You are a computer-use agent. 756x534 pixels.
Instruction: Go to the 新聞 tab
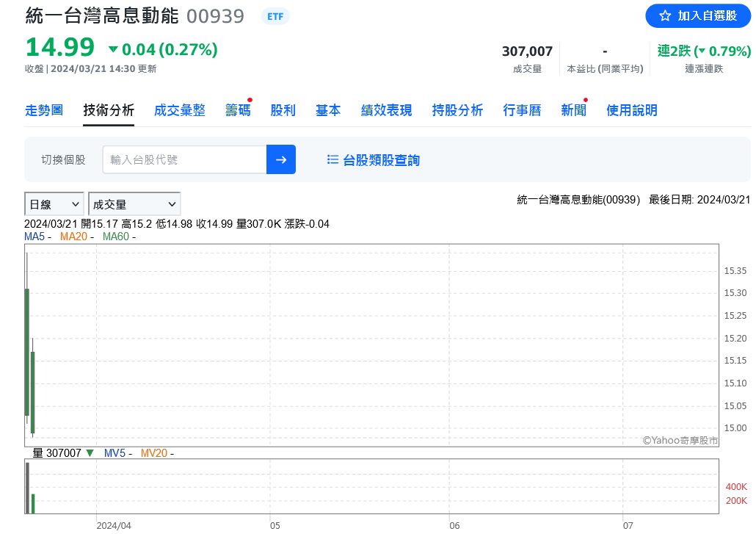[574, 110]
